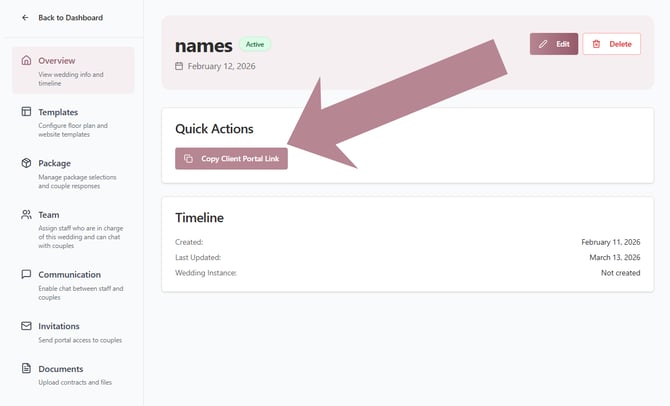Click the Package box icon
This screenshot has width=670, height=406.
26,163
